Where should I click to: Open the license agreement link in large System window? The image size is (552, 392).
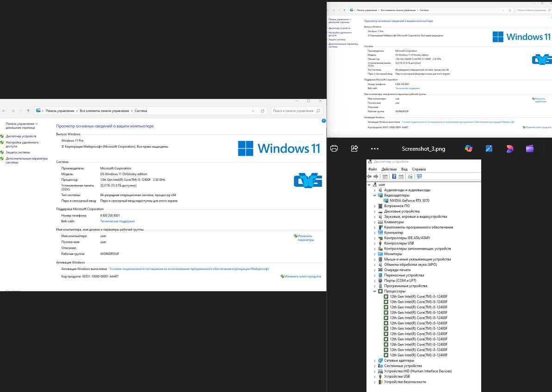click(189, 269)
